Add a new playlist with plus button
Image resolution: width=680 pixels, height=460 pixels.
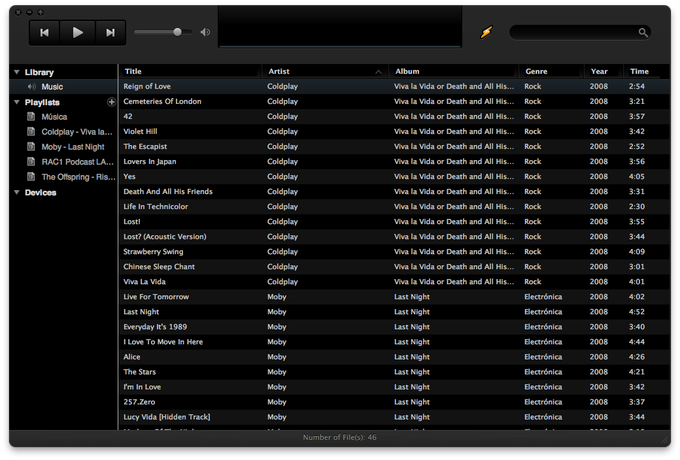(111, 102)
